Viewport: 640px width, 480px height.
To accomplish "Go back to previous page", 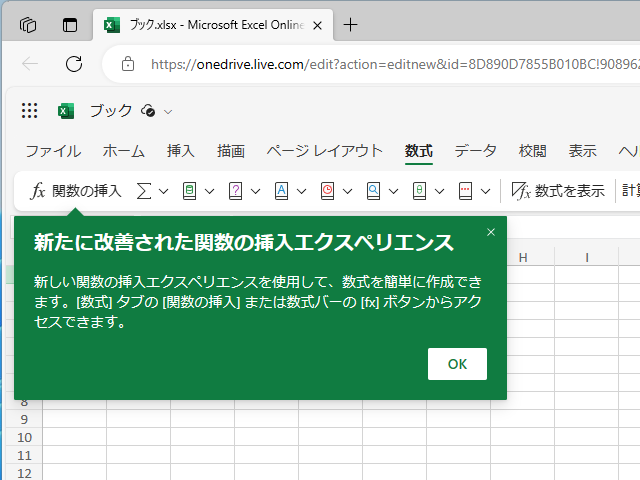I will click(30, 64).
